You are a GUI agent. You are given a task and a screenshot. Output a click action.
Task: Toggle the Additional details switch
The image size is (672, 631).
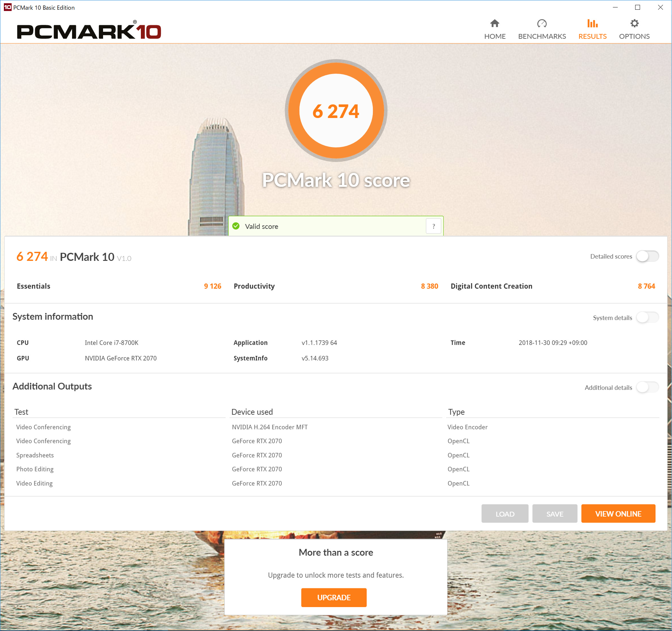pyautogui.click(x=647, y=387)
